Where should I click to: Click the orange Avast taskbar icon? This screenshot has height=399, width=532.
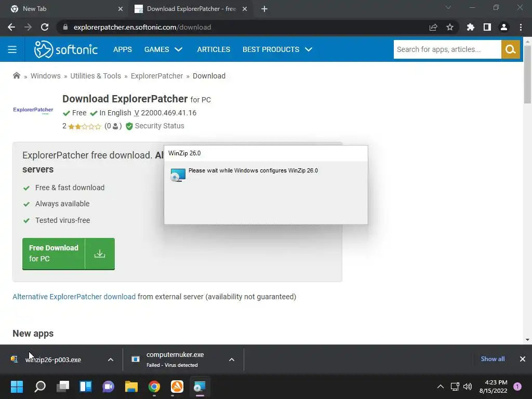coord(177,387)
